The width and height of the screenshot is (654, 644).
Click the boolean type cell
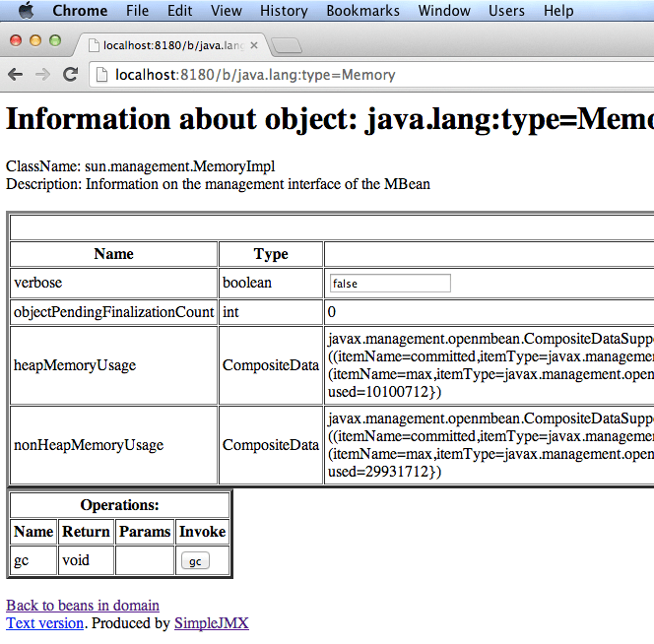point(271,283)
